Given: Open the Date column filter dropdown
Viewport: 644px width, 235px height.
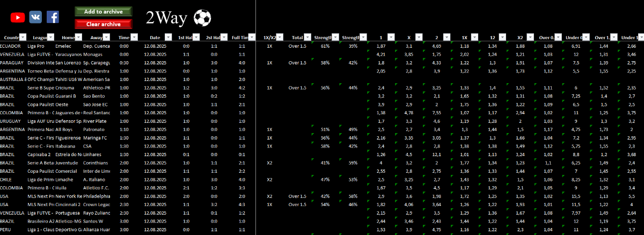Looking at the screenshot, I should (168, 38).
